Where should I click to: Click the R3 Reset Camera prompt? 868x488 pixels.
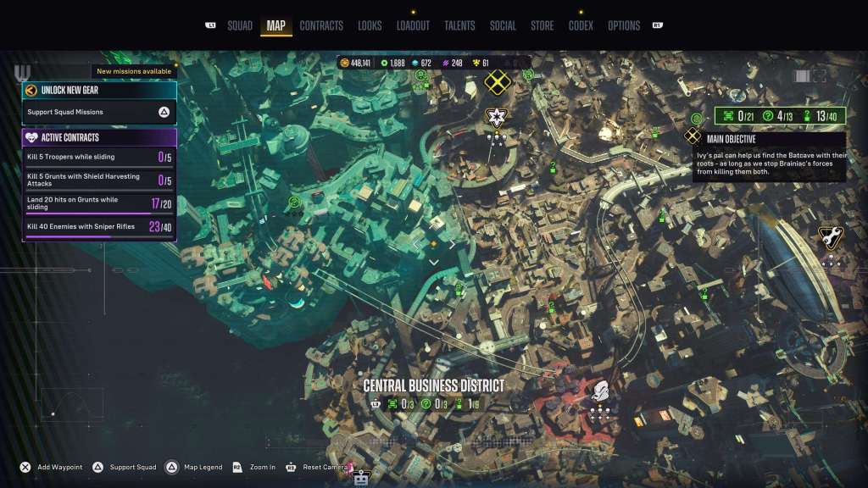316,467
